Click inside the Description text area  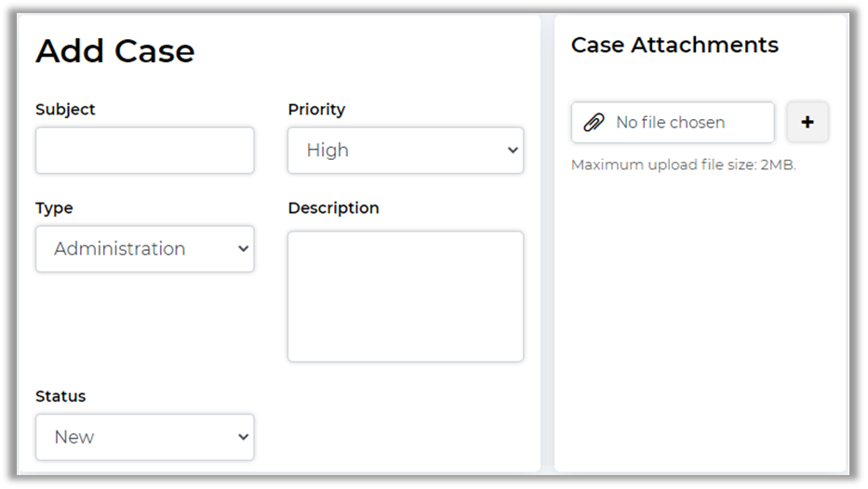(x=405, y=297)
